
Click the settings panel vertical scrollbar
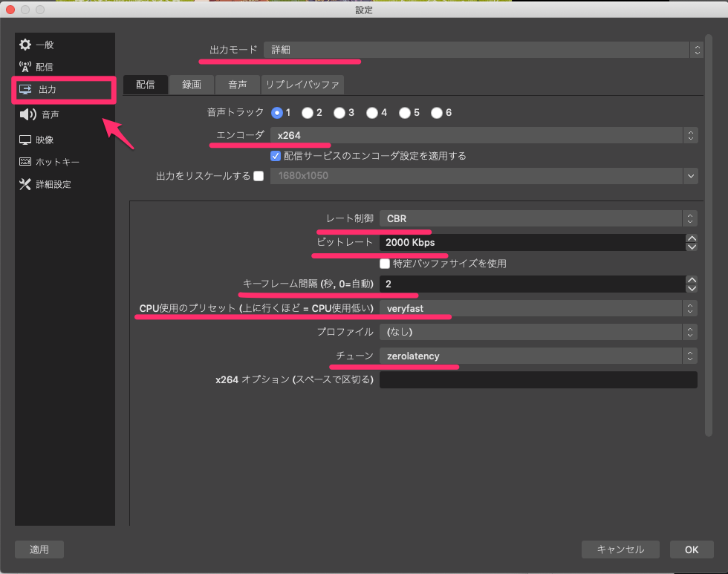pos(708,235)
